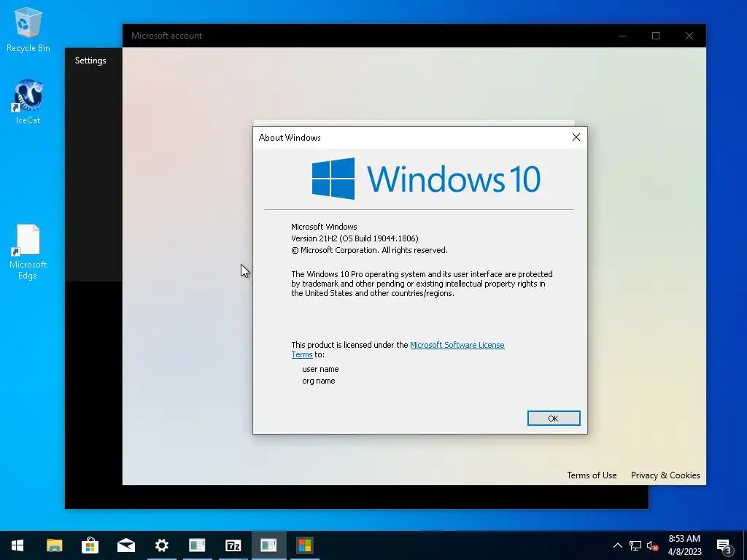Open clock showing 8:53 AM
The image size is (747, 560).
coord(684,545)
